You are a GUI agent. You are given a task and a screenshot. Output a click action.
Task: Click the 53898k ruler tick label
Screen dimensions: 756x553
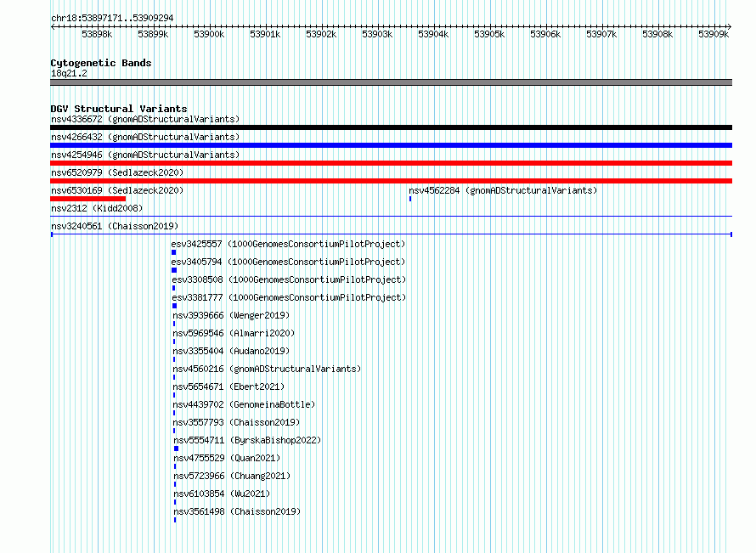97,34
